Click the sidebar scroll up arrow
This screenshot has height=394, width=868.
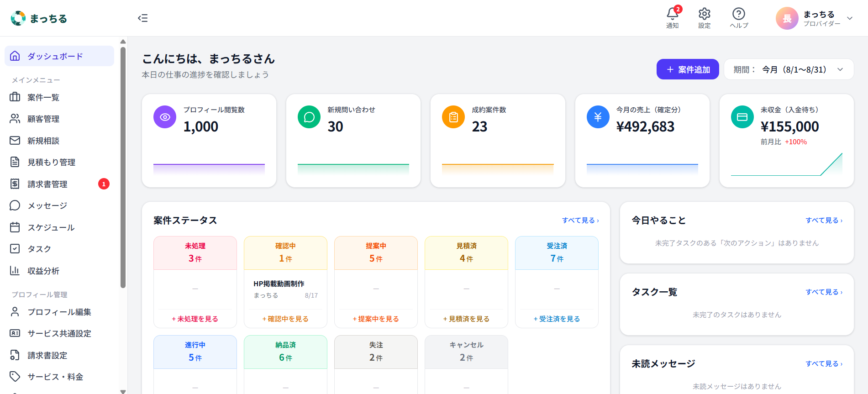[123, 42]
